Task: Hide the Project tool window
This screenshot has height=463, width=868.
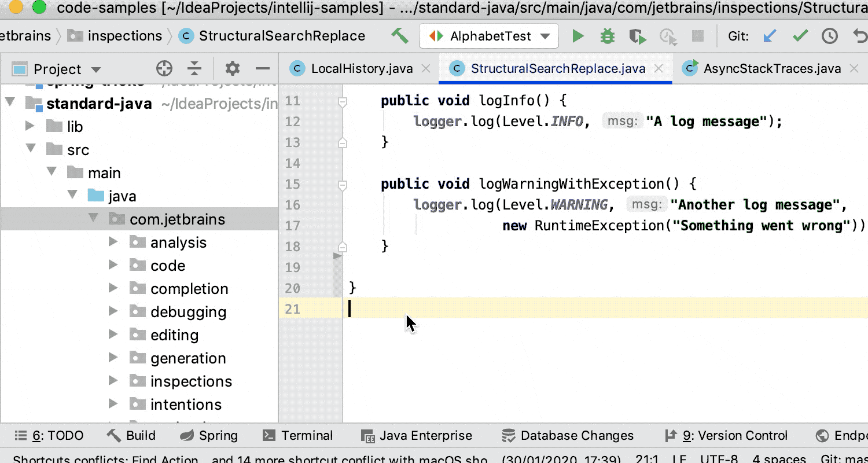Action: (263, 69)
